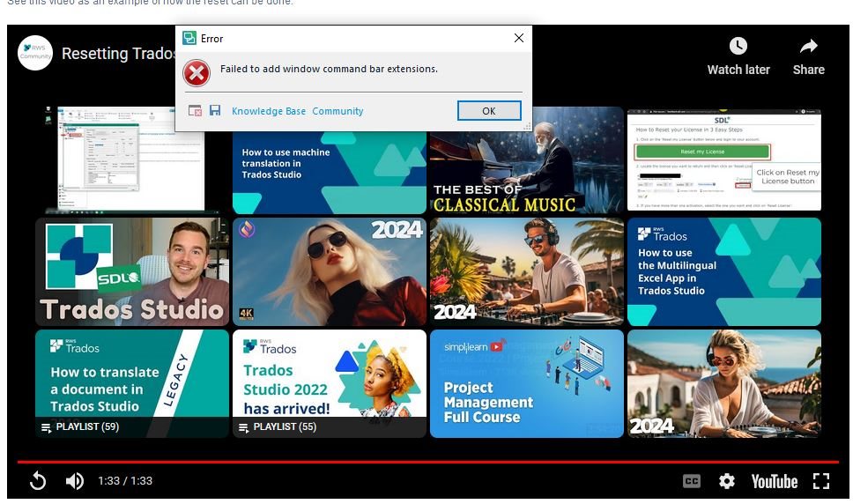Open video on YouTube logo
Screen dimensions: 853x504
click(x=774, y=481)
